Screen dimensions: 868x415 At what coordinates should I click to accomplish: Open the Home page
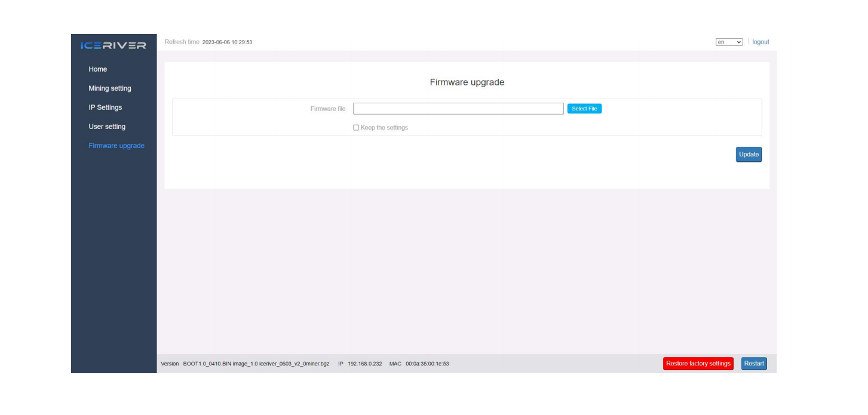[x=98, y=69]
